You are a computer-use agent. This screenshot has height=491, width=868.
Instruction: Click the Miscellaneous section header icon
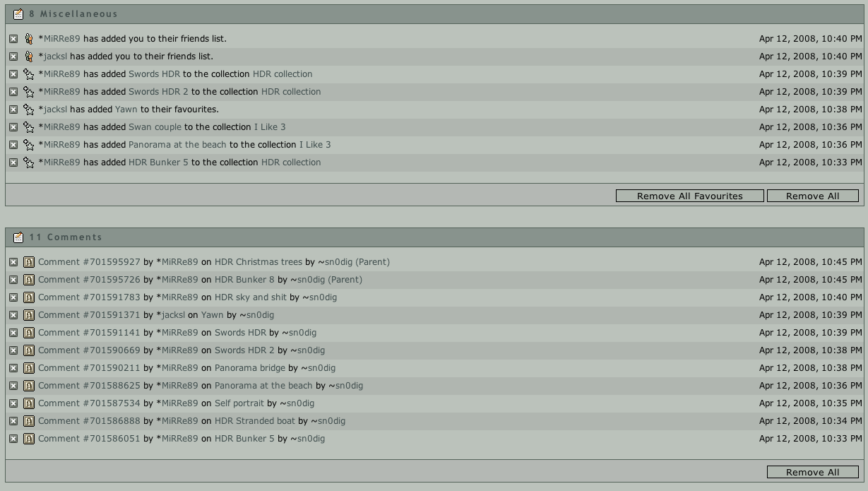click(18, 14)
